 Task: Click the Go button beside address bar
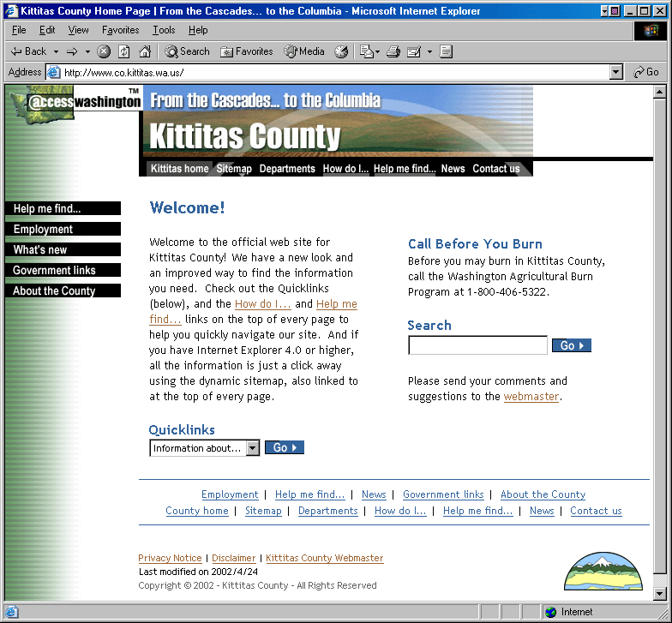646,72
